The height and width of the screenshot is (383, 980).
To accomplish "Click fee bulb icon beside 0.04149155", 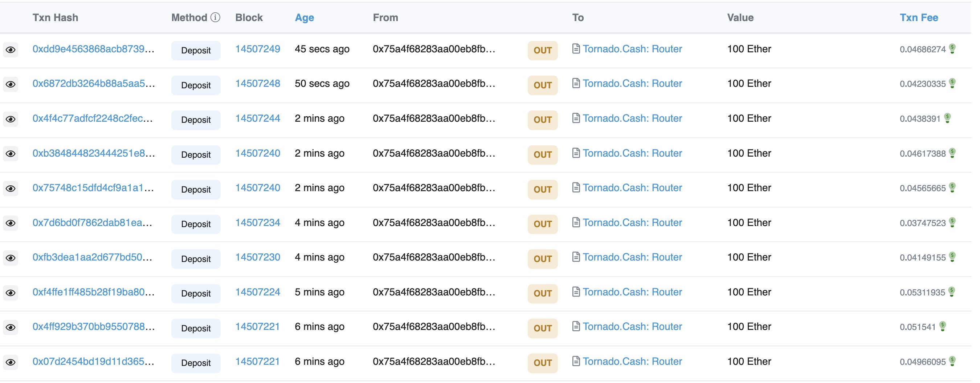I will pos(953,257).
